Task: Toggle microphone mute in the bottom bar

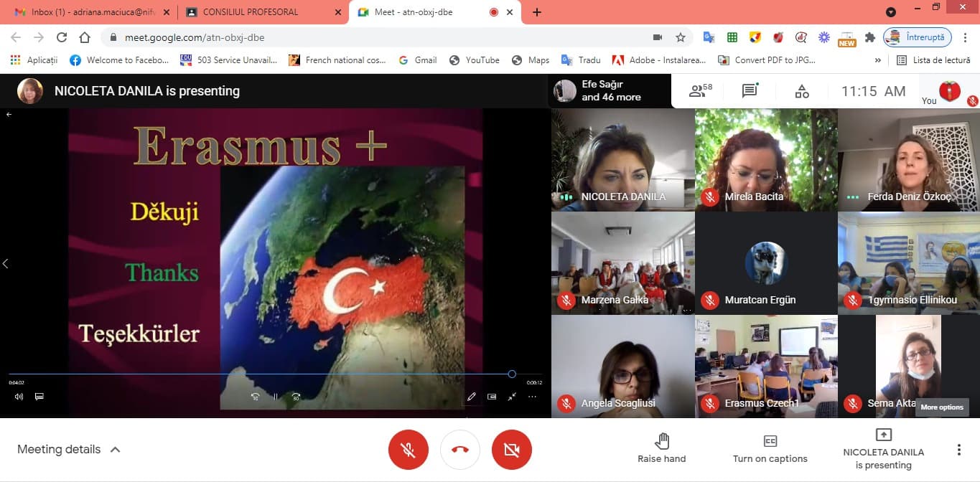Action: 408,450
